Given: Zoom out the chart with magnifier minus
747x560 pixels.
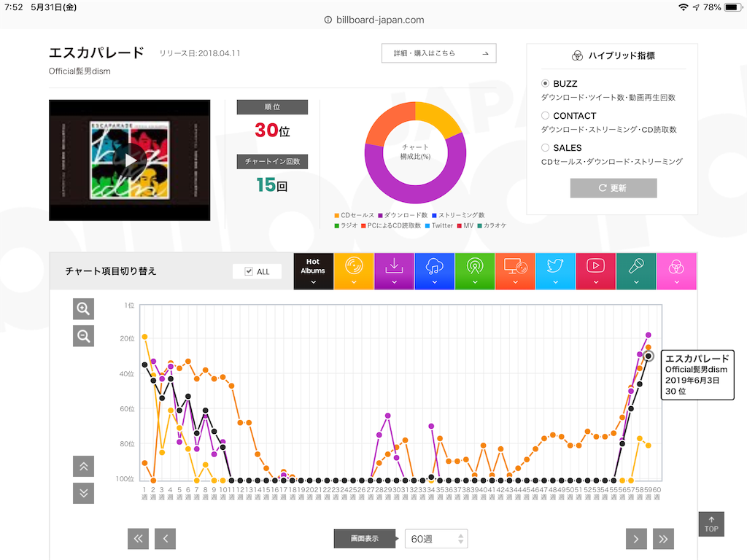Looking at the screenshot, I should pos(83,336).
